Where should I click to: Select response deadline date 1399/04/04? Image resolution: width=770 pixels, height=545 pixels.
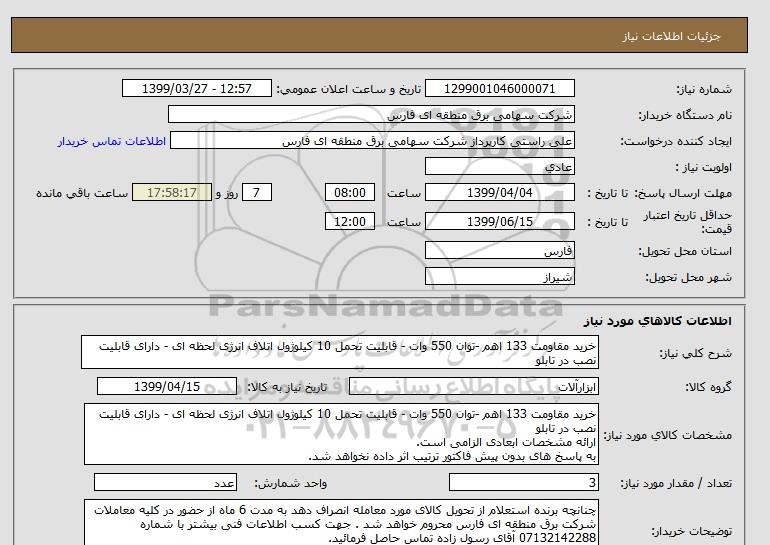point(499,192)
